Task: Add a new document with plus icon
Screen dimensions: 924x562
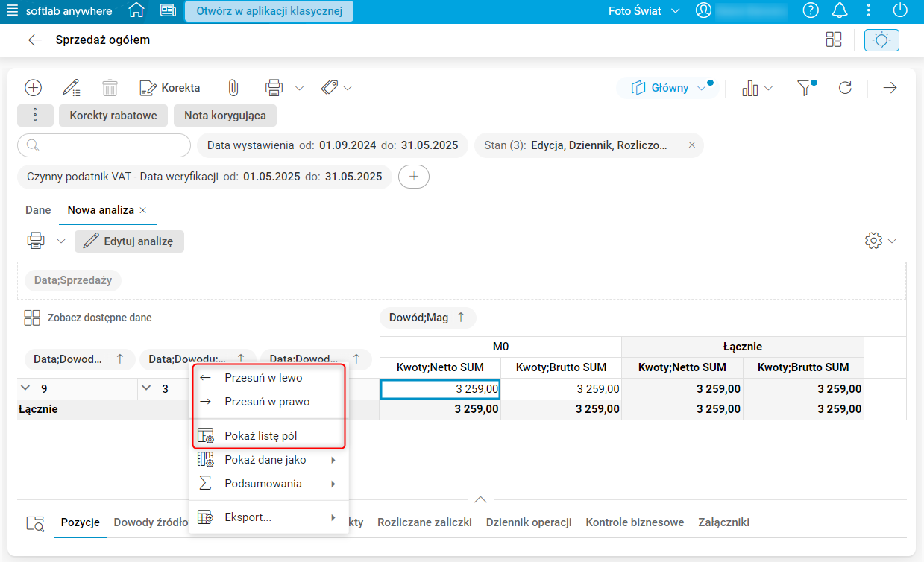Action: click(x=33, y=88)
